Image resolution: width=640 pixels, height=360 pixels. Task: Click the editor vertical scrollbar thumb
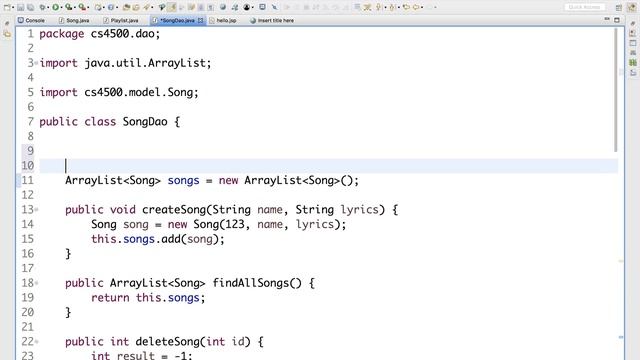click(615, 90)
